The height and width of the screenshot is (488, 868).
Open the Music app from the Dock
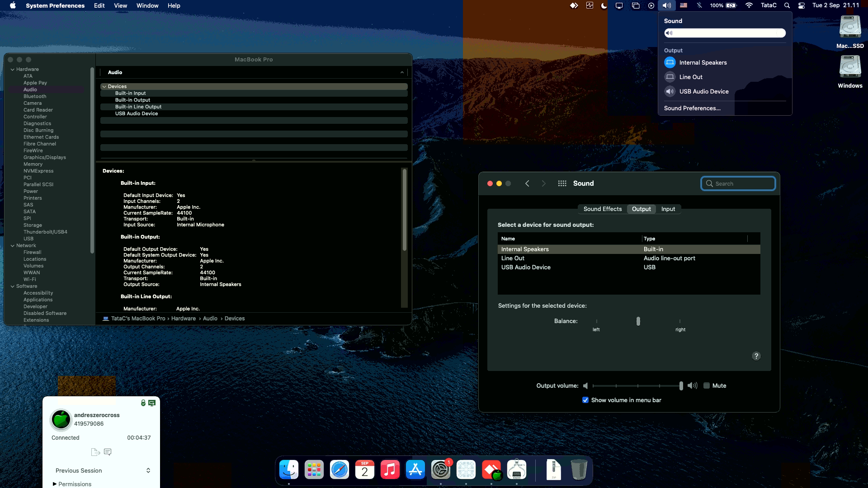[x=390, y=470]
